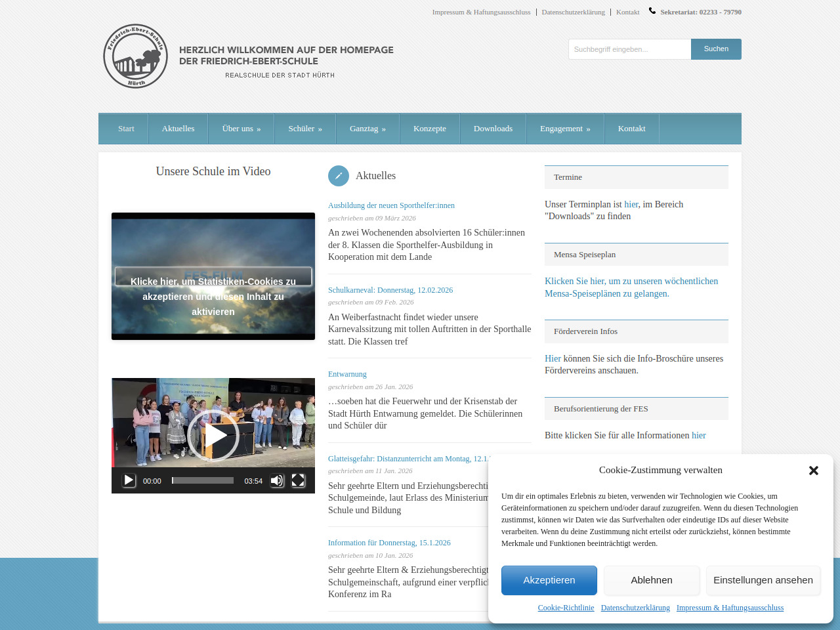The image size is (840, 630).
Task: Enter fullscreen mode on the video player
Action: point(298,480)
